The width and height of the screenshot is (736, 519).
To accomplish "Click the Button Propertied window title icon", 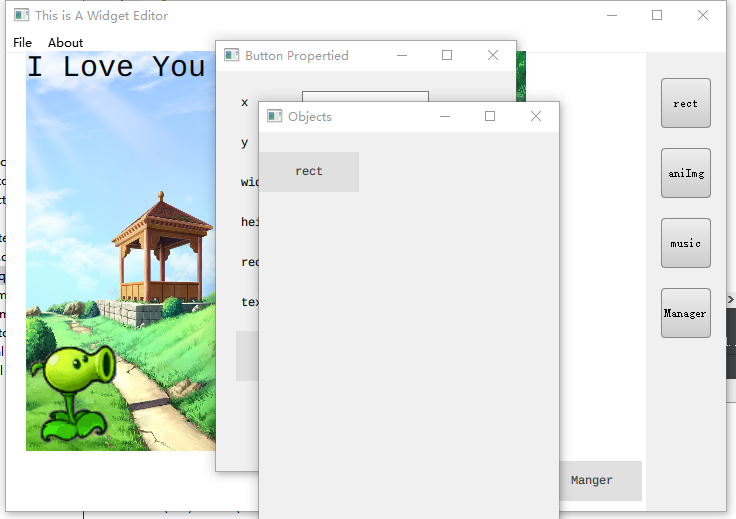I will pyautogui.click(x=231, y=55).
